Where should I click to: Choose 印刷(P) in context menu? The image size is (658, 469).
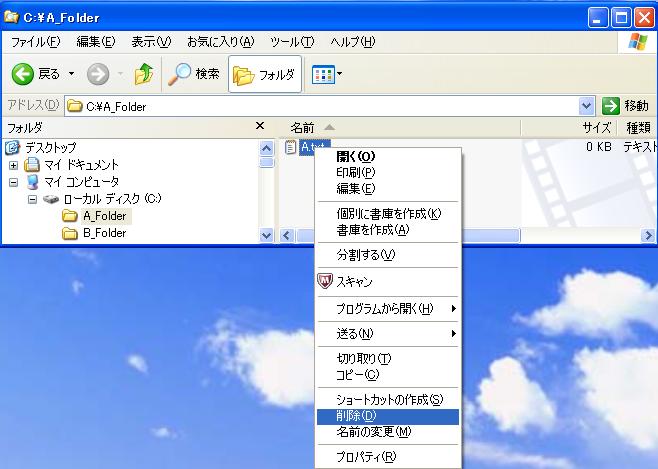(x=388, y=172)
